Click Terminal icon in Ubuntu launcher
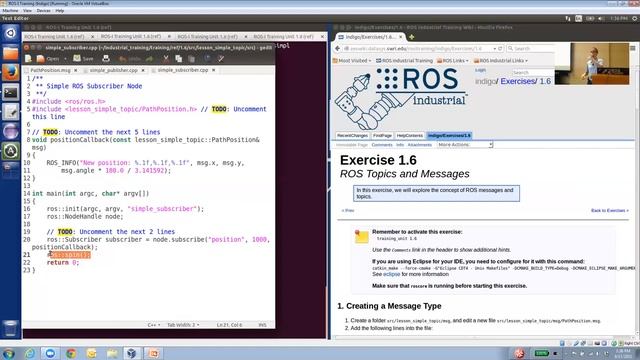Viewport: 640px width, 360px height. click(11, 92)
